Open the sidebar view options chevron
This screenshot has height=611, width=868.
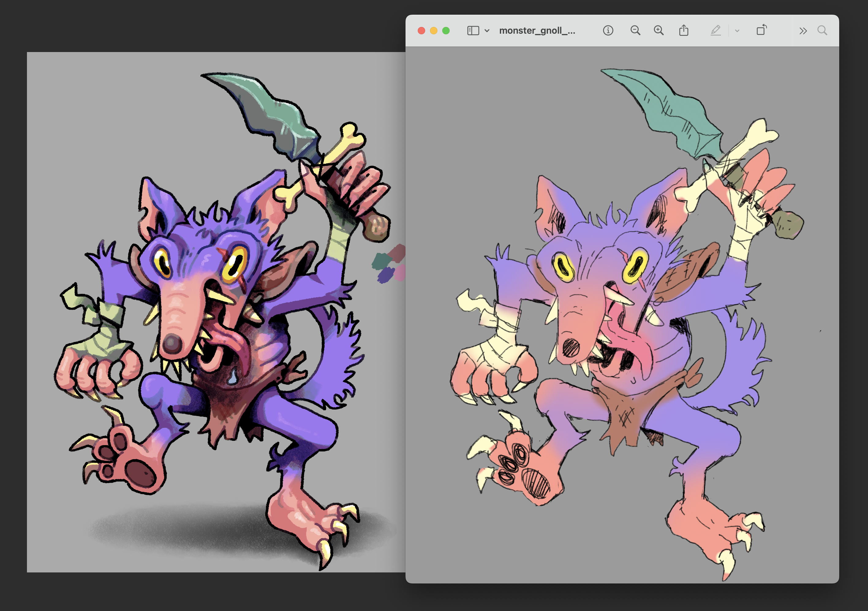click(x=487, y=31)
